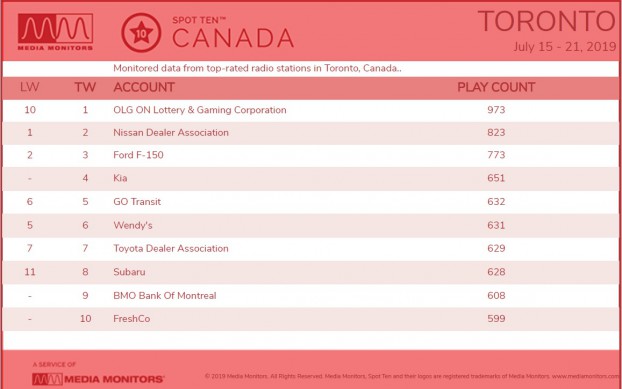Select the LW column header
Image resolution: width=622 pixels, height=389 pixels.
pyautogui.click(x=30, y=87)
